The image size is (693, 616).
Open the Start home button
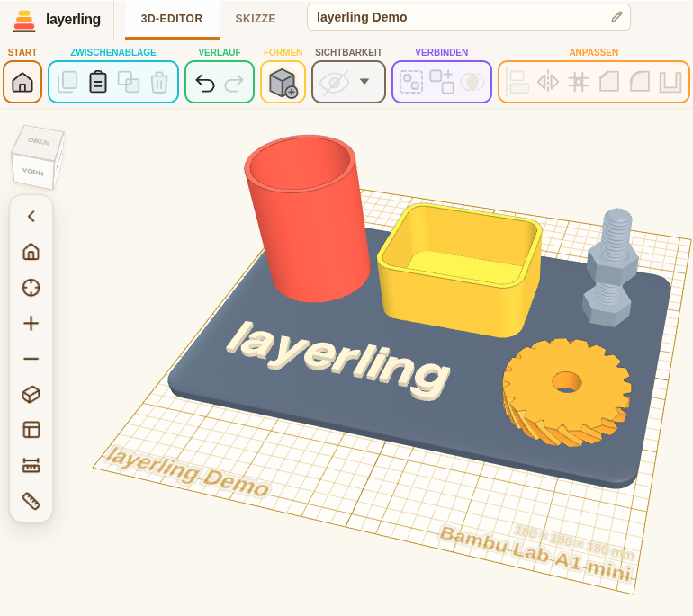(22, 82)
